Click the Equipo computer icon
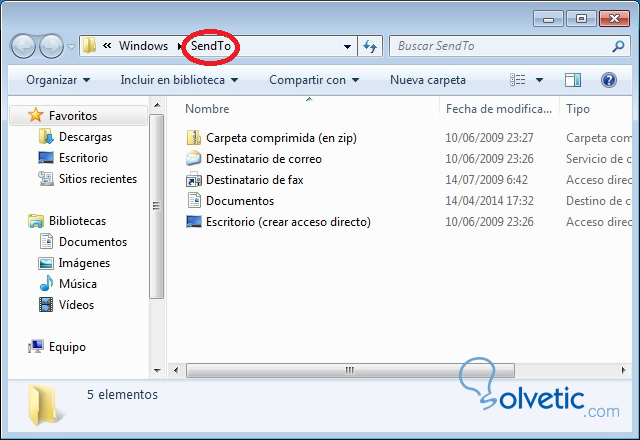 (x=36, y=347)
